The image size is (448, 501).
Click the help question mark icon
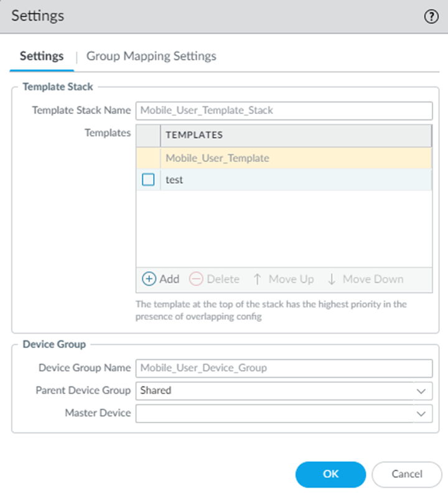pyautogui.click(x=431, y=17)
